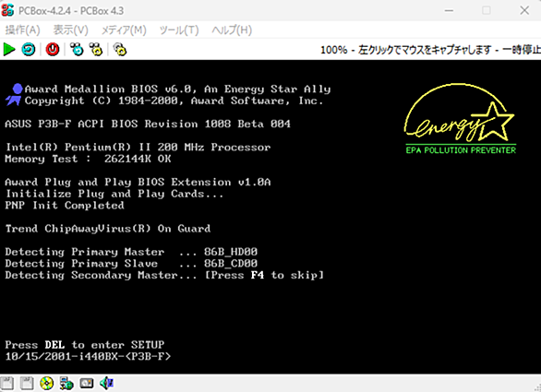Send Ctrl+Alt+Del using the cyan keys icon

coord(77,49)
